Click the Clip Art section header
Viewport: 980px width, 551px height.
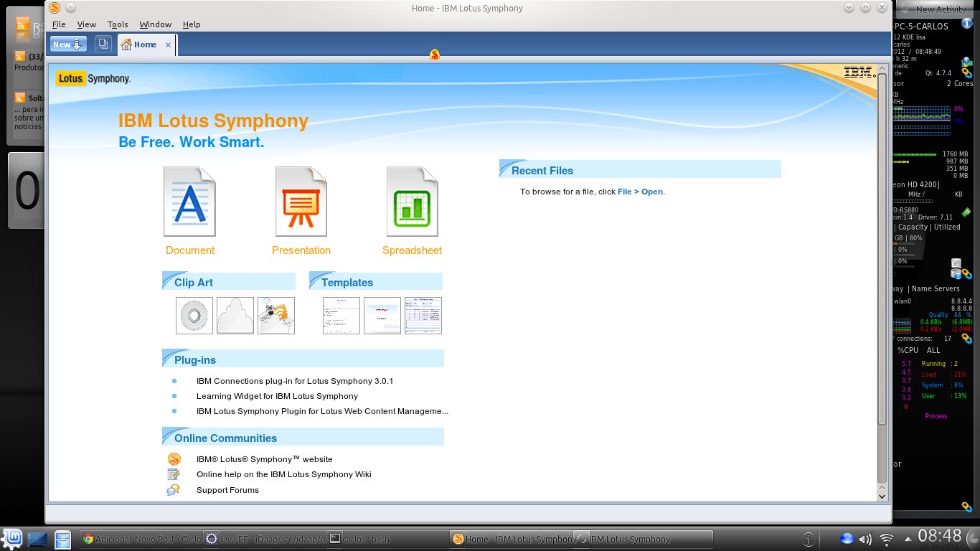click(x=229, y=281)
